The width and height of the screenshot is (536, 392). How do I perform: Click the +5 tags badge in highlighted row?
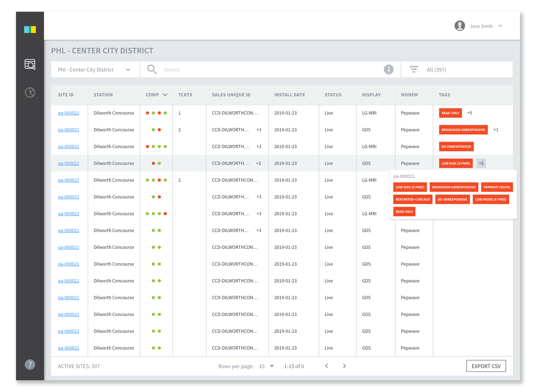(481, 163)
